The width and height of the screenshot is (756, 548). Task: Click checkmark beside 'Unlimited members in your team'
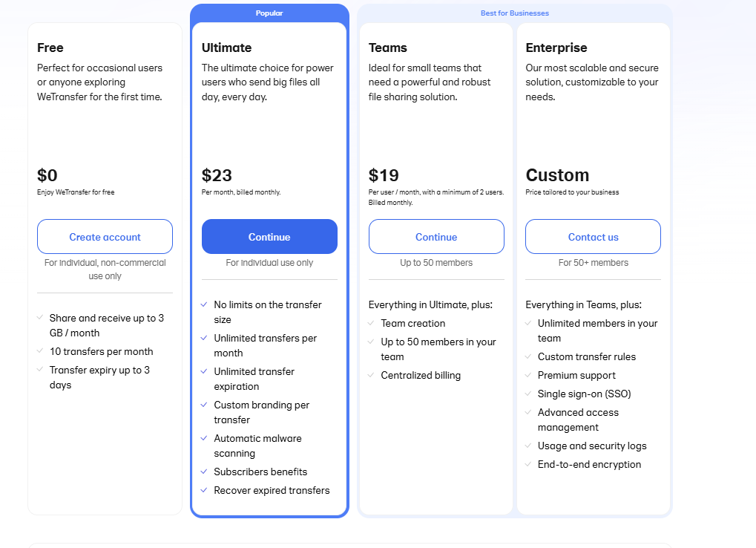pos(528,323)
